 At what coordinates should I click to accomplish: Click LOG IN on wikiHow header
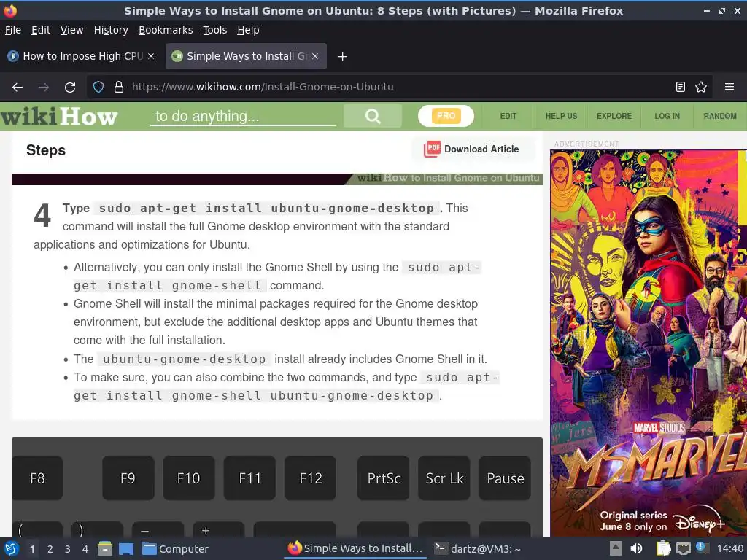[667, 116]
